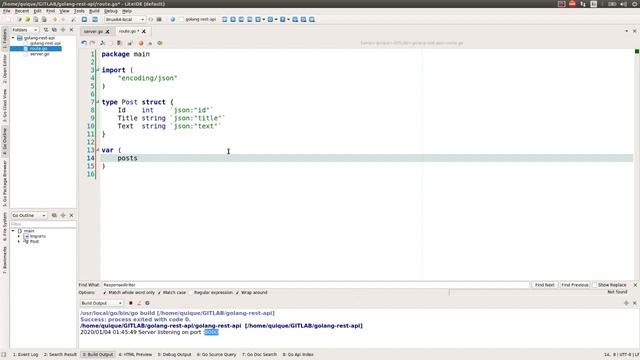Open the Build menu

(94, 11)
